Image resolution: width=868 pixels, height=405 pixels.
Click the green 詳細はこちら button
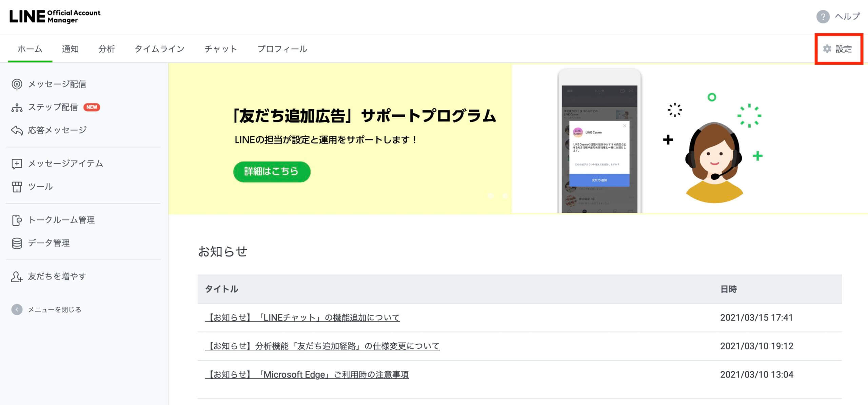click(272, 172)
